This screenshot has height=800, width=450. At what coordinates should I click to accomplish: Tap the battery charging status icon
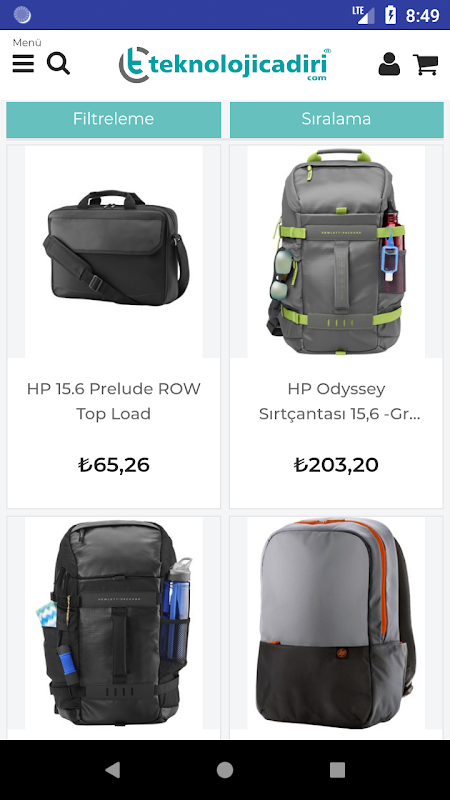tap(390, 15)
